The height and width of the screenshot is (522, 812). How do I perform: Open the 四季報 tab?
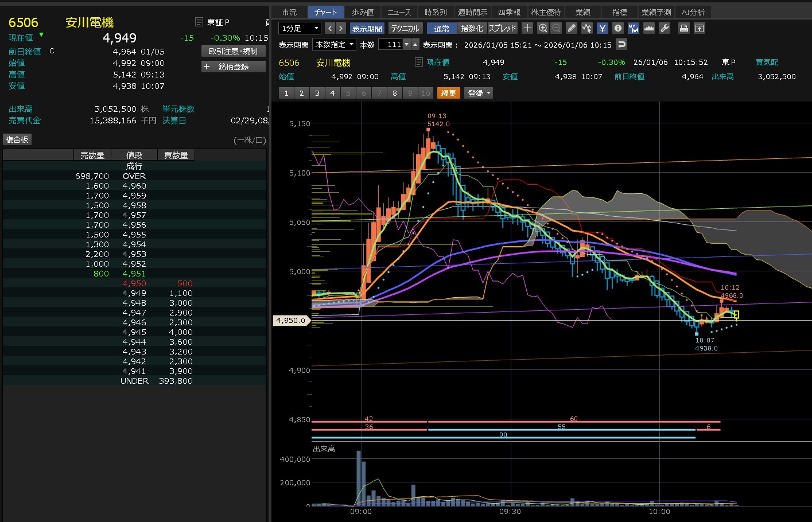(x=509, y=12)
